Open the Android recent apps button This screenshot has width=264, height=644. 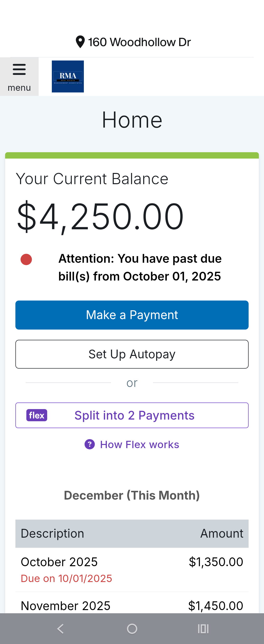203,628
